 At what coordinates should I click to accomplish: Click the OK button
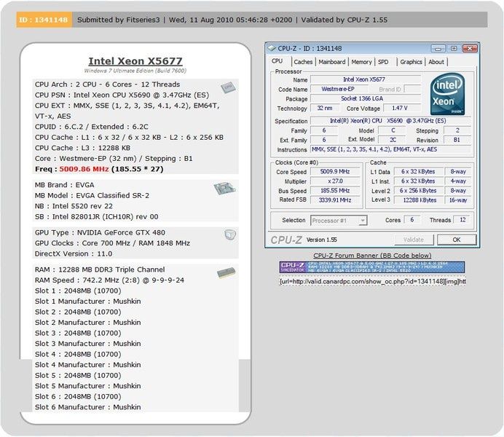point(457,240)
